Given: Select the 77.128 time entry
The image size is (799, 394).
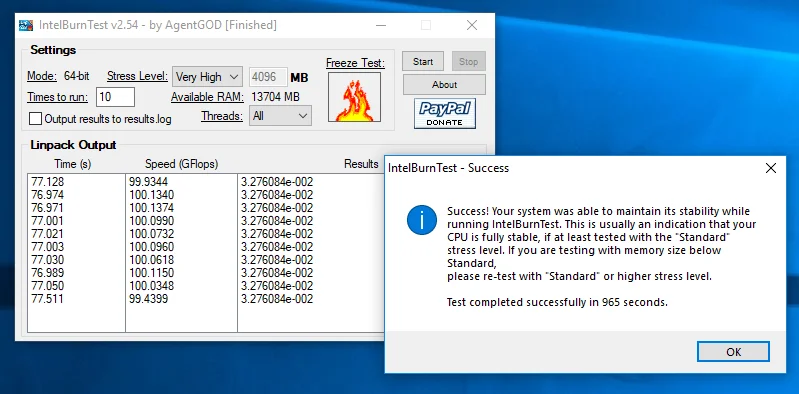Looking at the screenshot, I should (x=48, y=182).
